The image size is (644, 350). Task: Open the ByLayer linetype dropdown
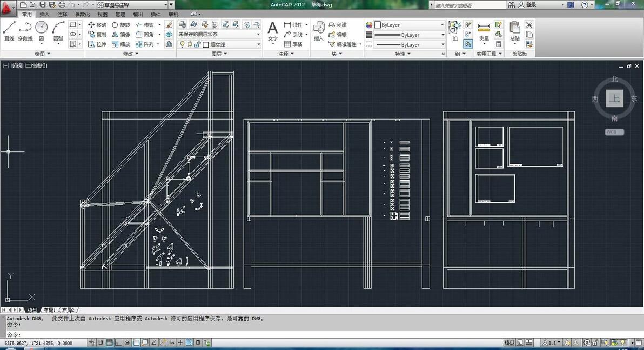pos(410,44)
